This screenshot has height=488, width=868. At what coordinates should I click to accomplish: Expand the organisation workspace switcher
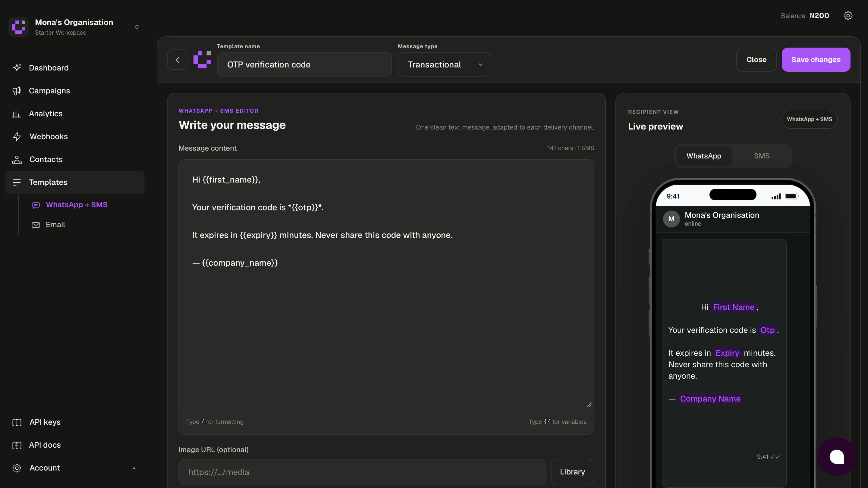[x=137, y=27]
